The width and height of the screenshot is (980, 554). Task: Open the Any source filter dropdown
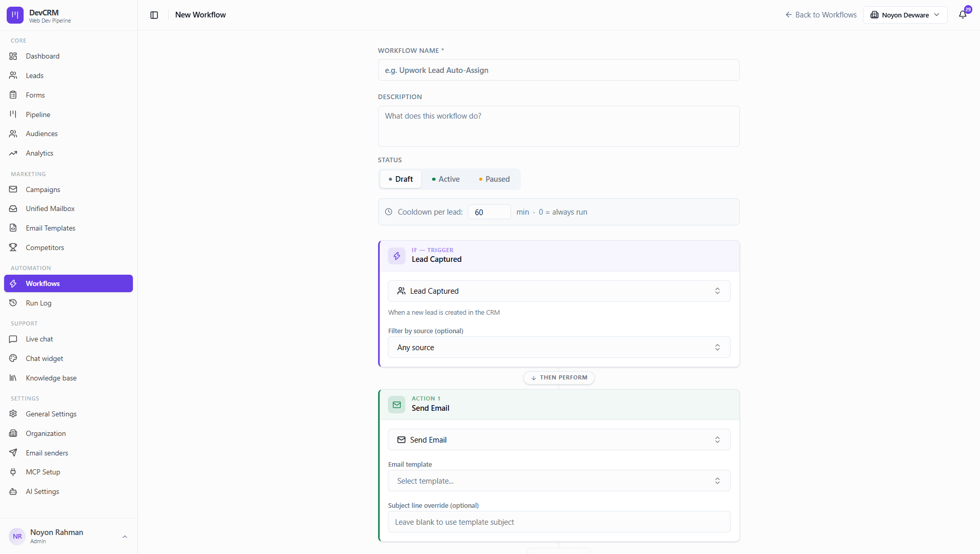[559, 348]
